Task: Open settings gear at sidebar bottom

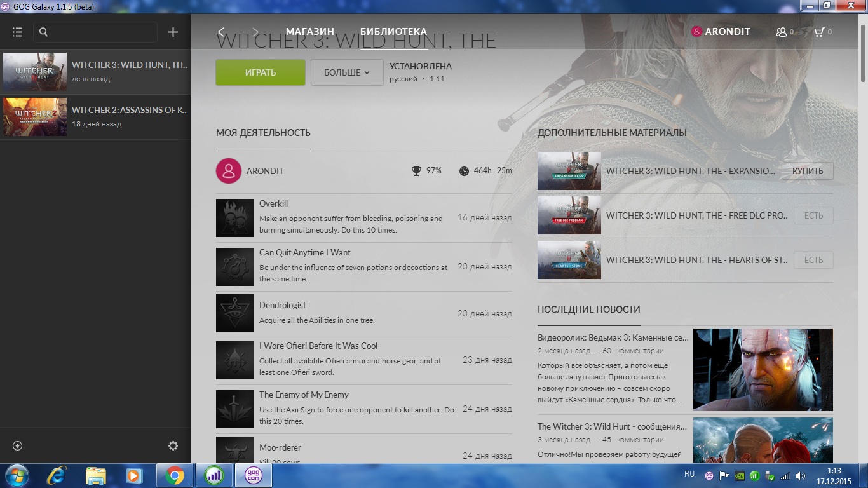Action: pos(173,446)
